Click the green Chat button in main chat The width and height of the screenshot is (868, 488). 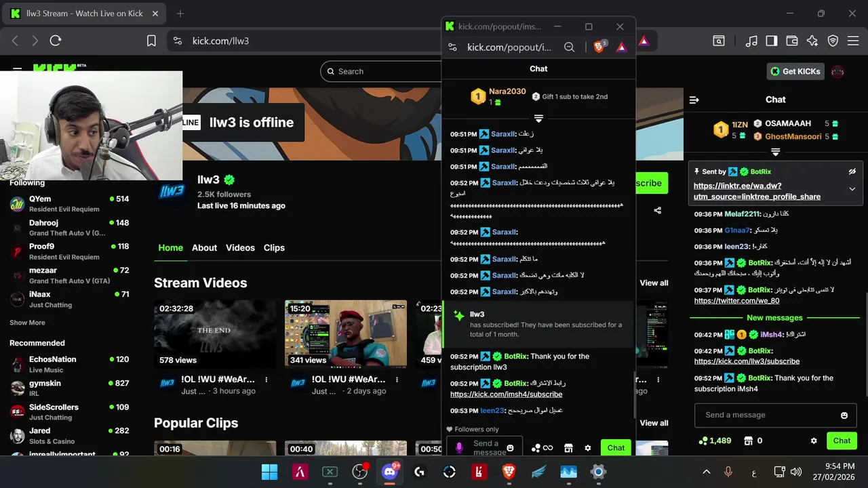pyautogui.click(x=842, y=441)
